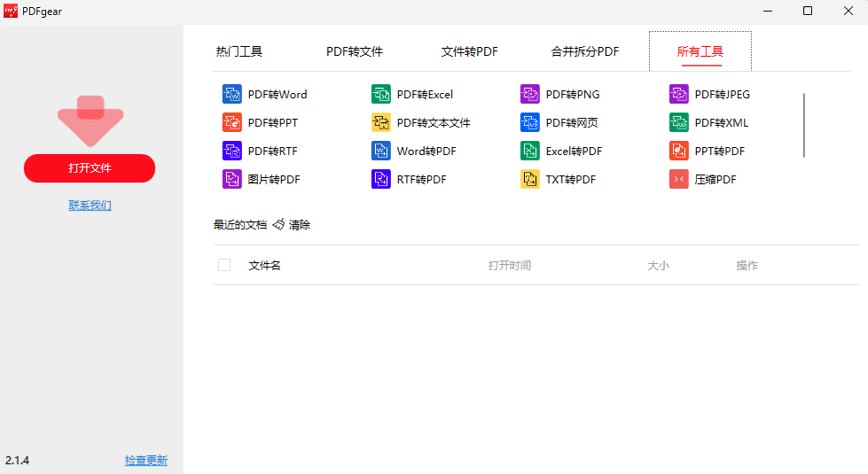Image resolution: width=868 pixels, height=474 pixels.
Task: Click the 检查更新 link
Action: [x=145, y=461]
